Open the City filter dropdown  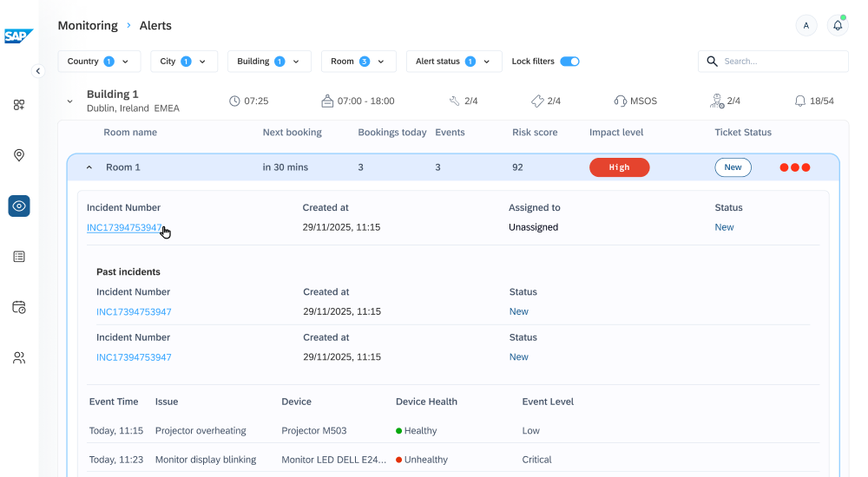[184, 62]
